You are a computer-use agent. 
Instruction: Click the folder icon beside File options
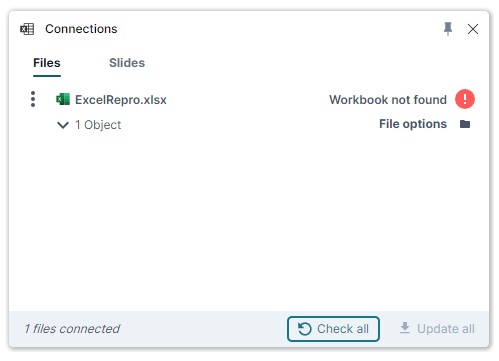click(465, 124)
